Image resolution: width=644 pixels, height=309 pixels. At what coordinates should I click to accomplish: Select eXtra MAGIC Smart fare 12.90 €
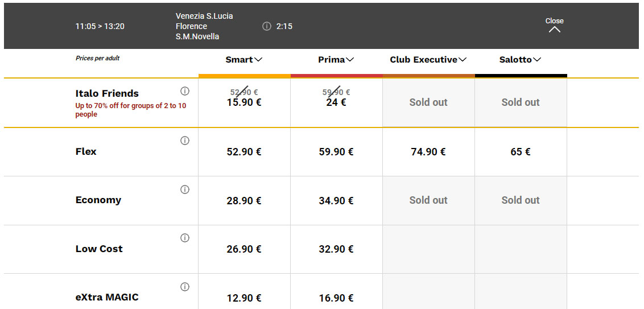[x=245, y=298]
